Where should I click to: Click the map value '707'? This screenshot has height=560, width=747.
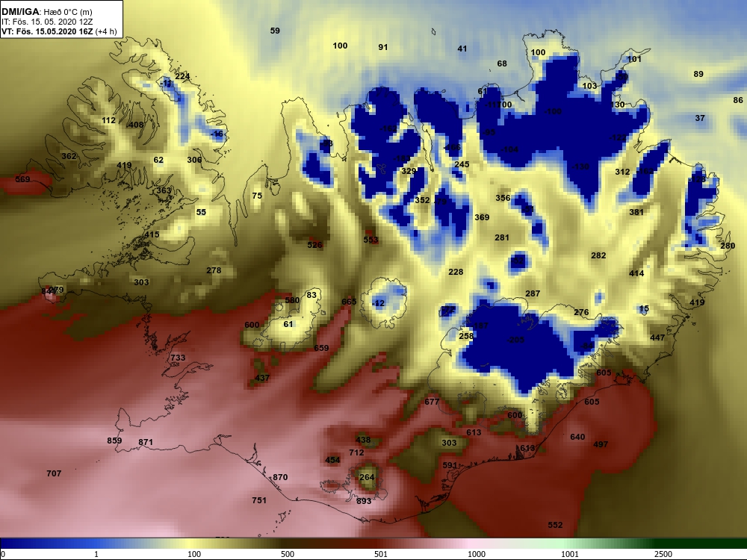point(54,473)
